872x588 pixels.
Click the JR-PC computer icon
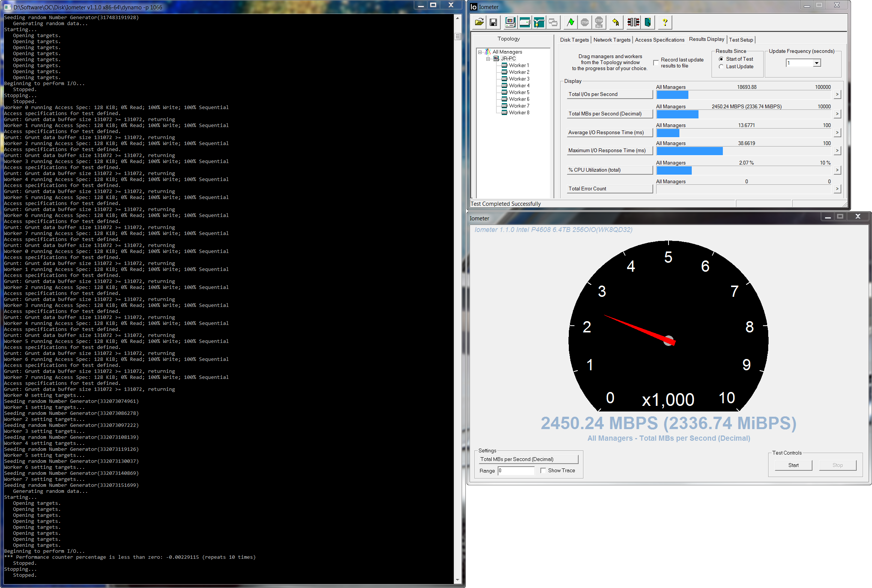coord(496,58)
